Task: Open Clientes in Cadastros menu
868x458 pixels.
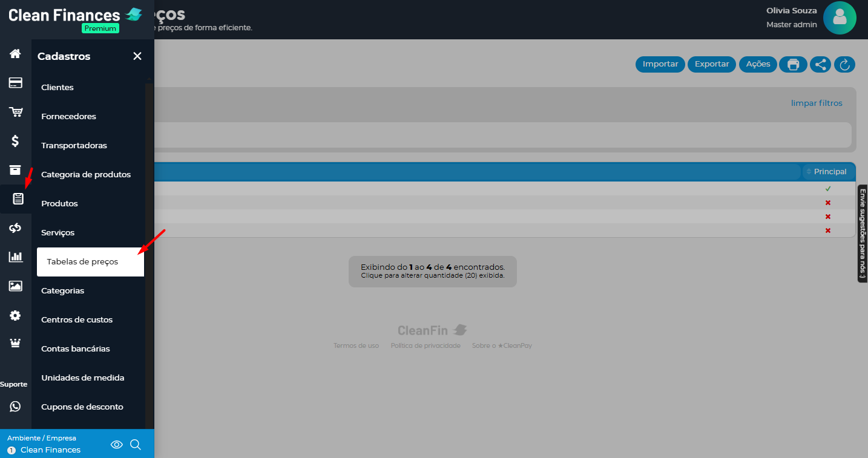Action: [58, 88]
